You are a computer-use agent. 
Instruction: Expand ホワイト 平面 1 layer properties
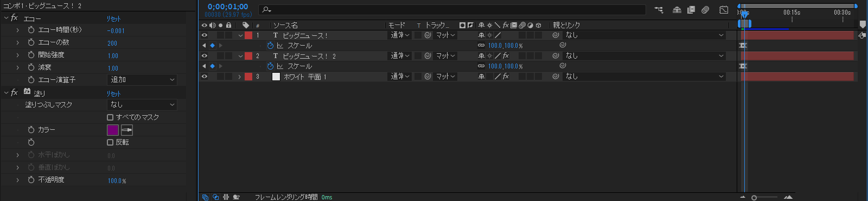tap(240, 77)
